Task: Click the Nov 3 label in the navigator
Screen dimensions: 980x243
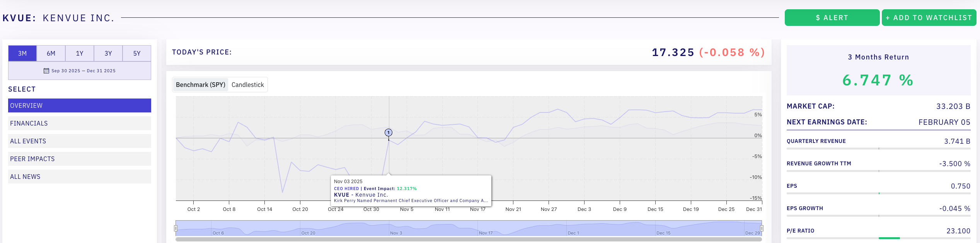Action: [396, 233]
